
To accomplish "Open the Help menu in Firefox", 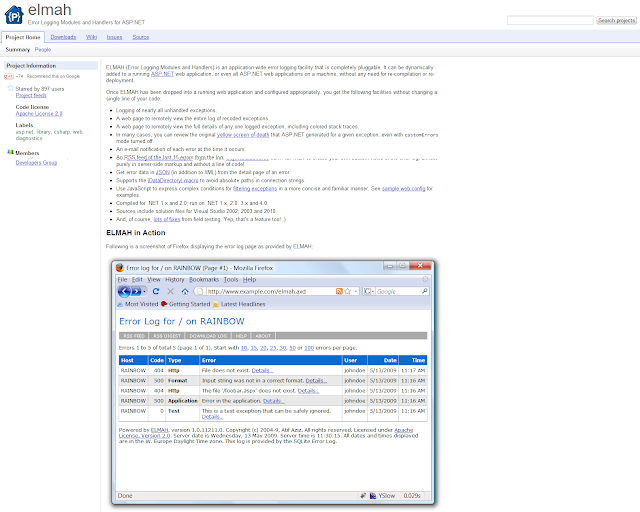I will click(249, 280).
